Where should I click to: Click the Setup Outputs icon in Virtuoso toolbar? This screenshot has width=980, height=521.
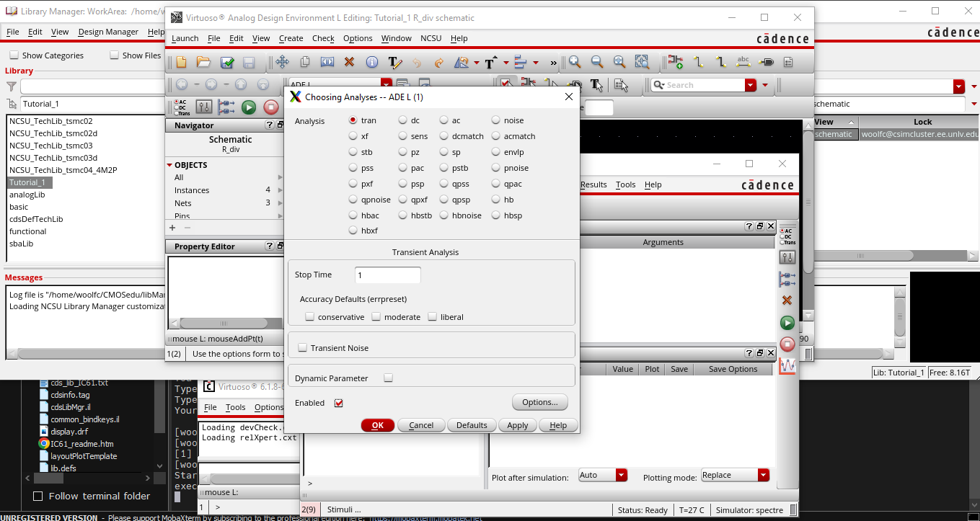pyautogui.click(x=226, y=107)
